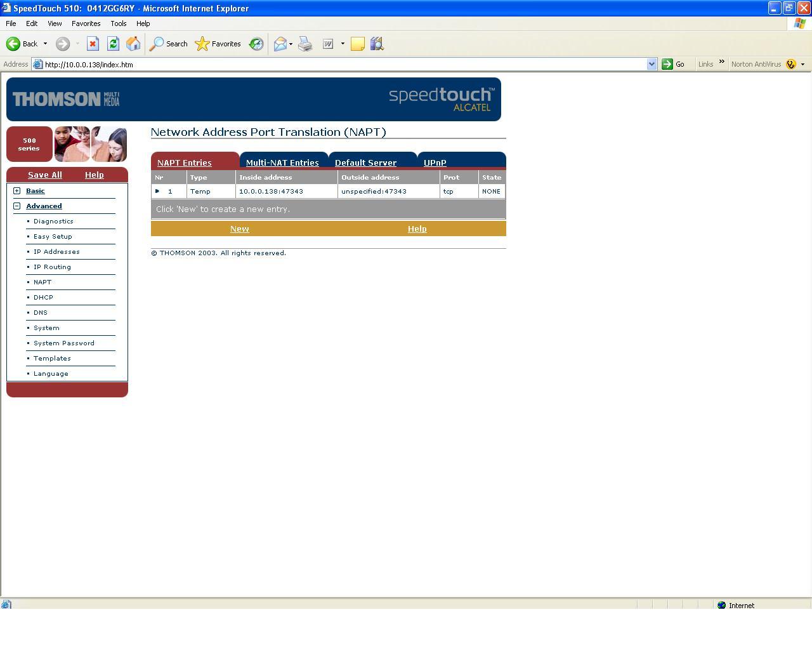Open the File menu
This screenshot has width=812, height=650.
pyautogui.click(x=11, y=23)
